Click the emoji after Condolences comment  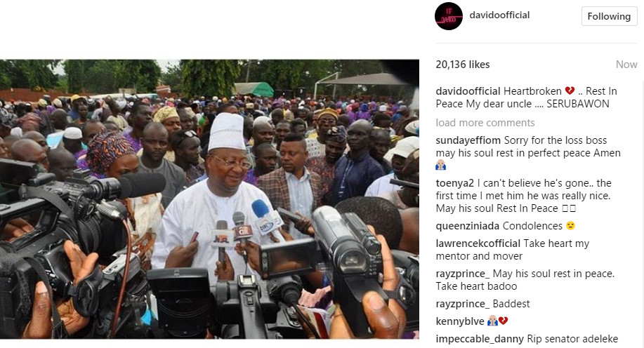570,226
